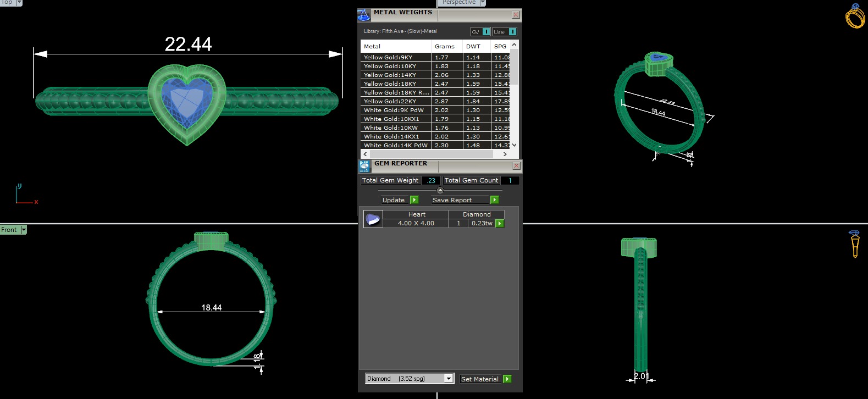Select the White Gold:9K PdW row
This screenshot has height=399, width=868.
pyautogui.click(x=435, y=110)
